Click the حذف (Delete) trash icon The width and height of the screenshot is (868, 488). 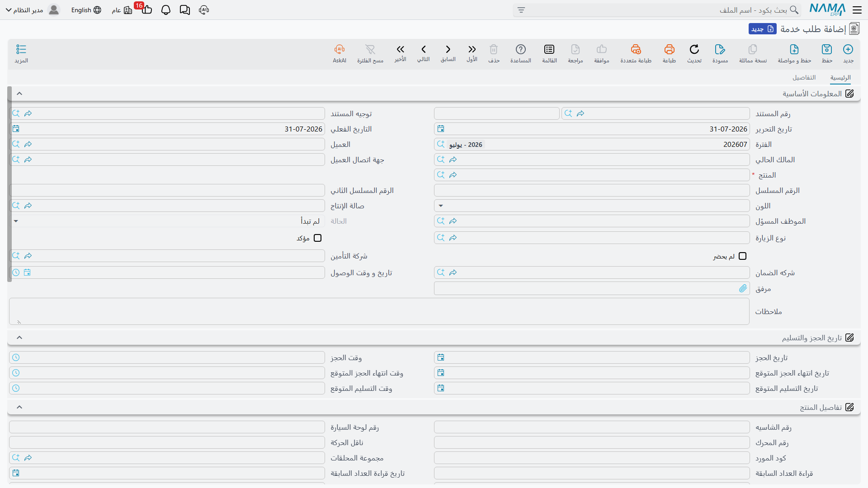pos(494,49)
